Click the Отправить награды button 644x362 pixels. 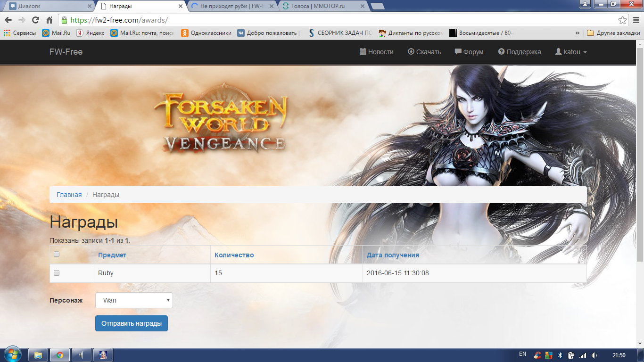pyautogui.click(x=132, y=323)
